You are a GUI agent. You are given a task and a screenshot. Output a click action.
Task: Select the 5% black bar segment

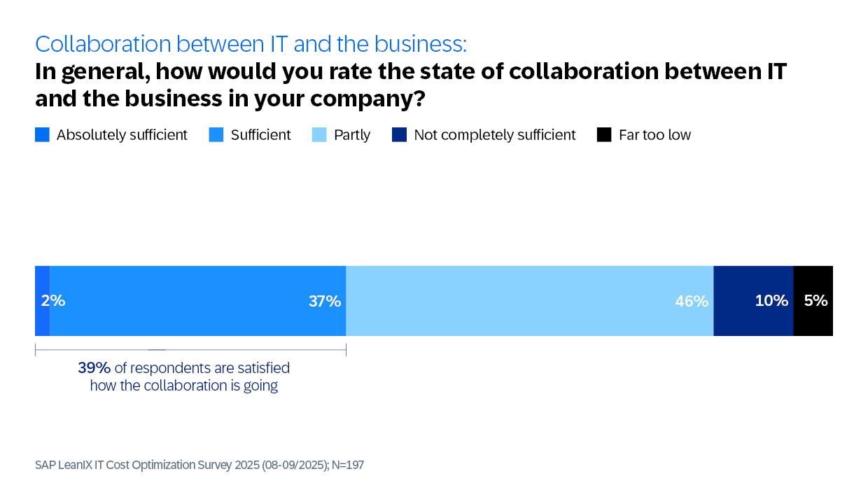tap(813, 301)
